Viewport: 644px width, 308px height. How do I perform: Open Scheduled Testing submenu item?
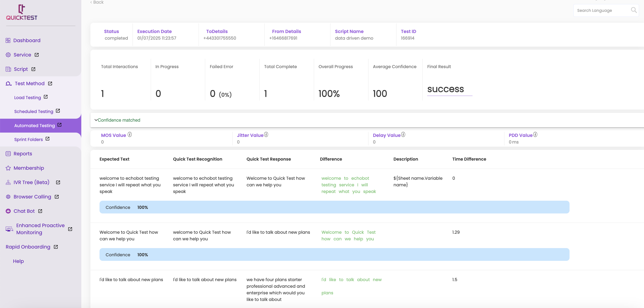(33, 111)
